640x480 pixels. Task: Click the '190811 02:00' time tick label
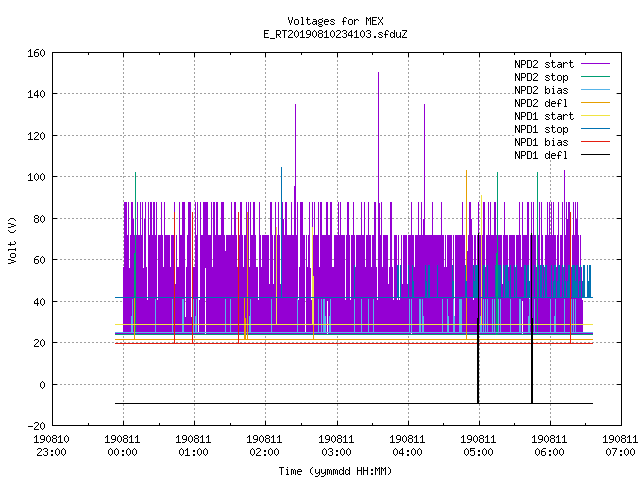[264, 446]
